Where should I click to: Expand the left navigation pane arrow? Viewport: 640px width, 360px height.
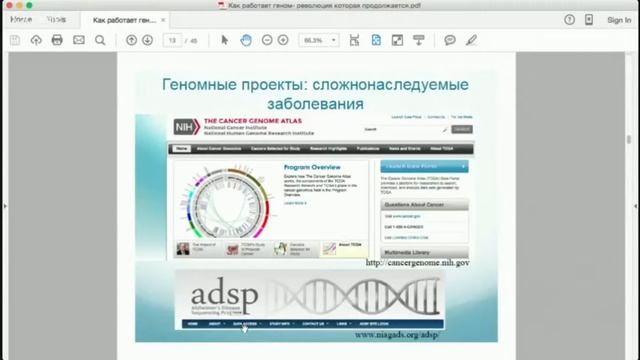point(5,206)
